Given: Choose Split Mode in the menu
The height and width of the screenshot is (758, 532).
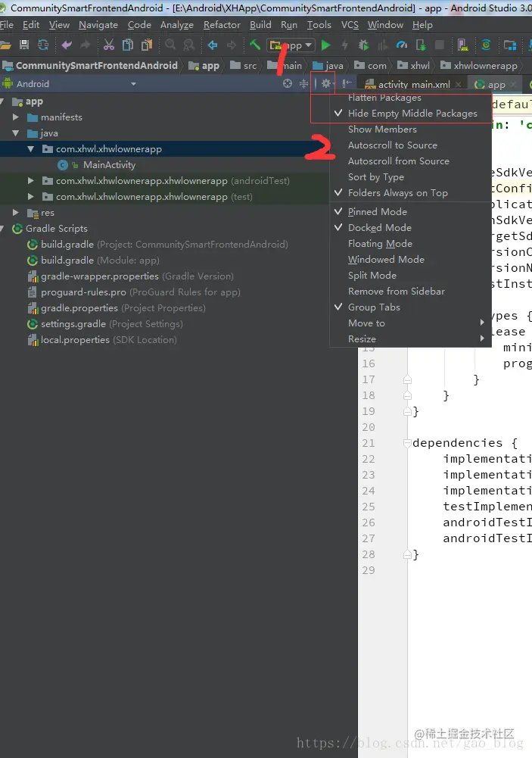Looking at the screenshot, I should [x=411, y=275].
